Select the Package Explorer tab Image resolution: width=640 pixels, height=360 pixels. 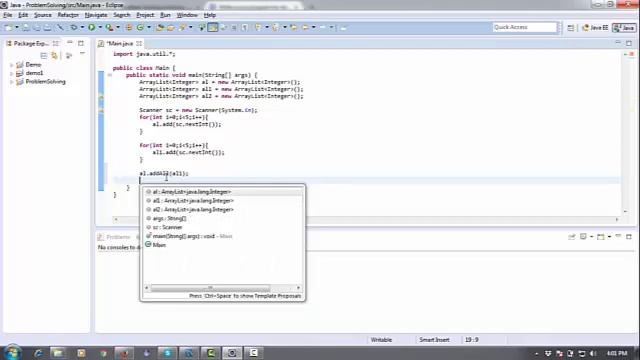tap(31, 43)
